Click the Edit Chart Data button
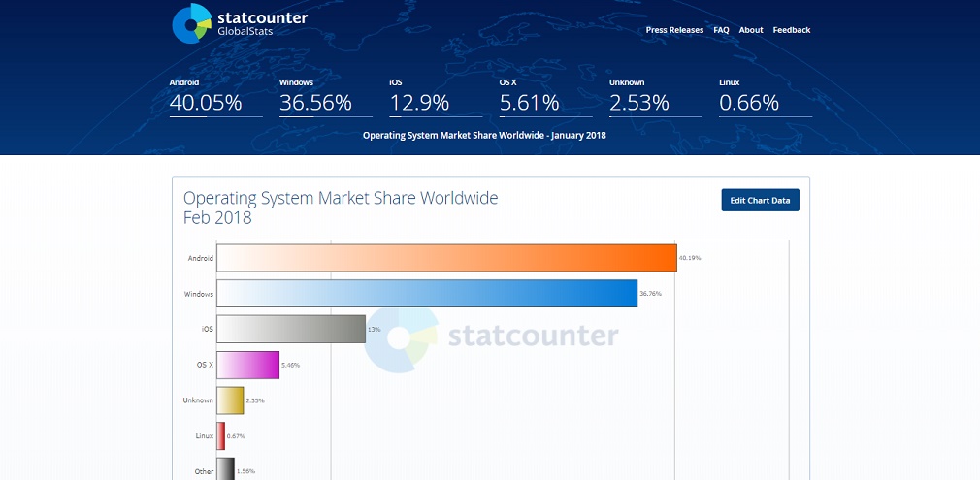Viewport: 980px width, 480px height. (760, 200)
